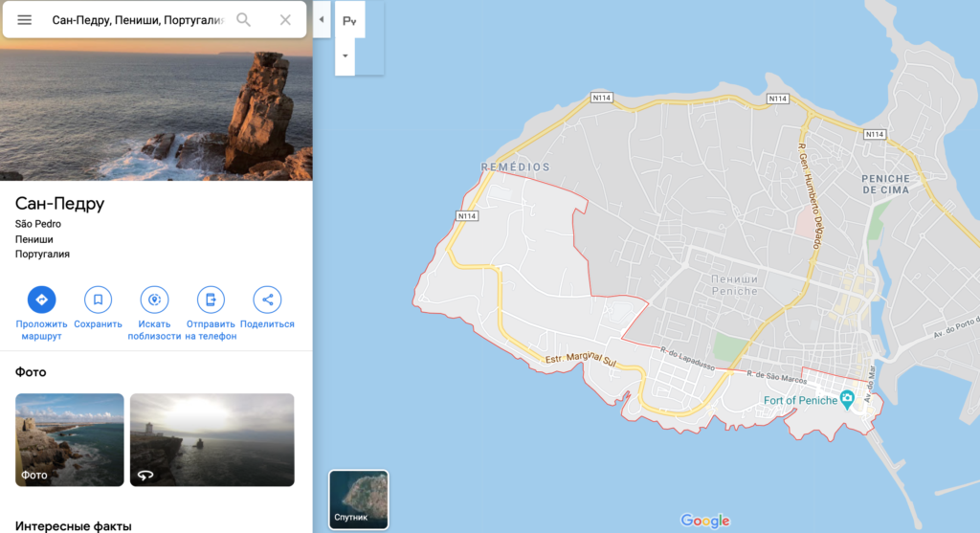Expand the language dropdown arrow

345,56
